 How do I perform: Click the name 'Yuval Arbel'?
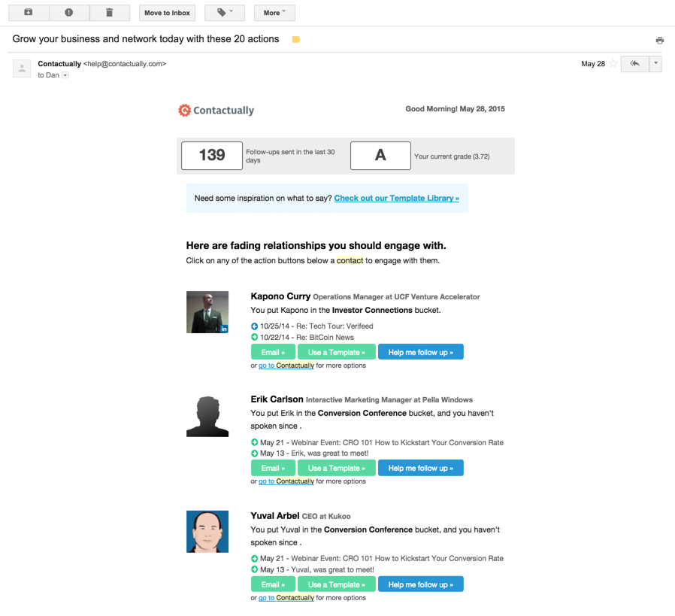(x=274, y=516)
